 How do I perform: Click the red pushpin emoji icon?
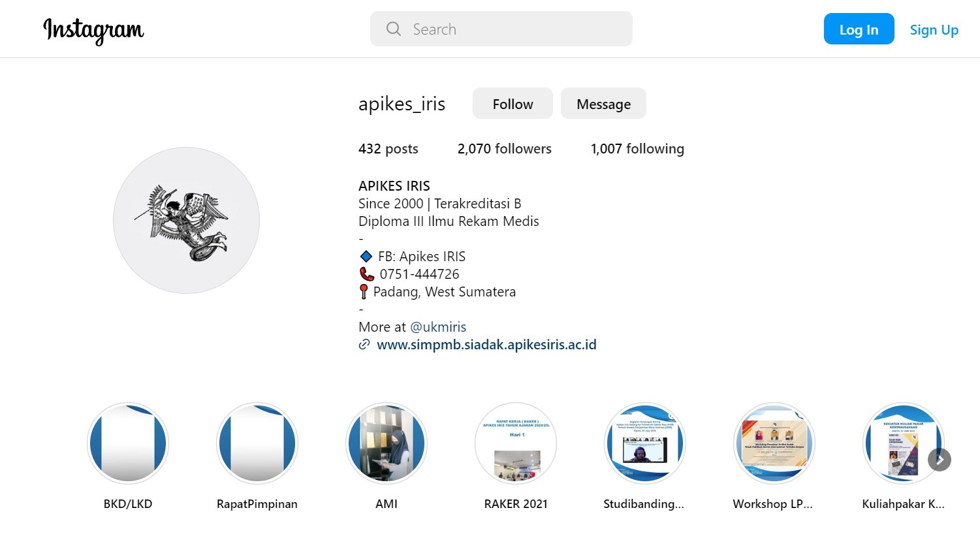coord(364,292)
